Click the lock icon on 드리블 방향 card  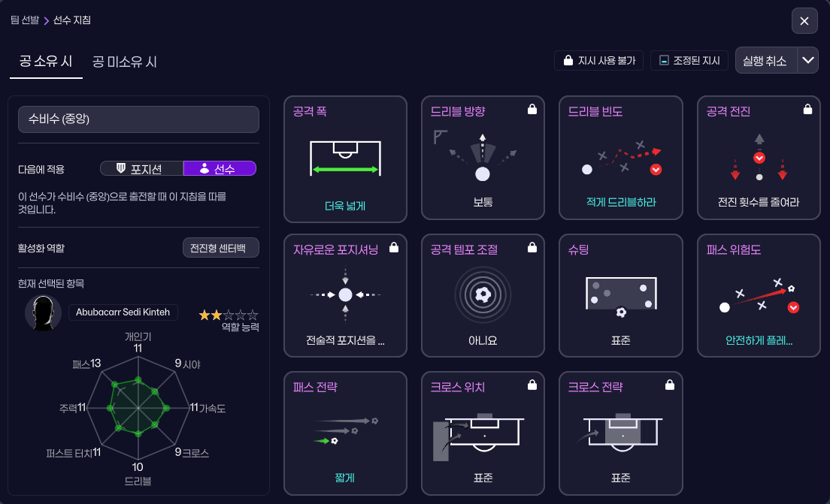532,109
